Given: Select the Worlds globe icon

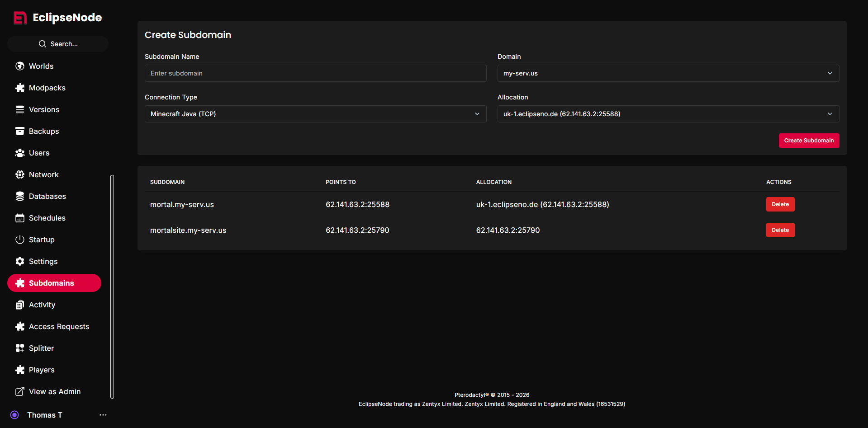Looking at the screenshot, I should (20, 66).
